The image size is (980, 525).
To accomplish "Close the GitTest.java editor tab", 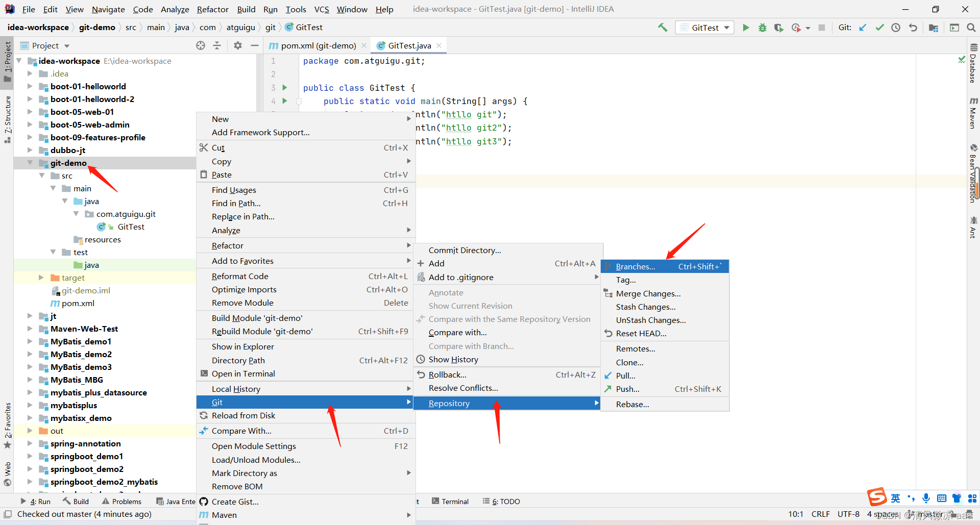I will (x=438, y=45).
